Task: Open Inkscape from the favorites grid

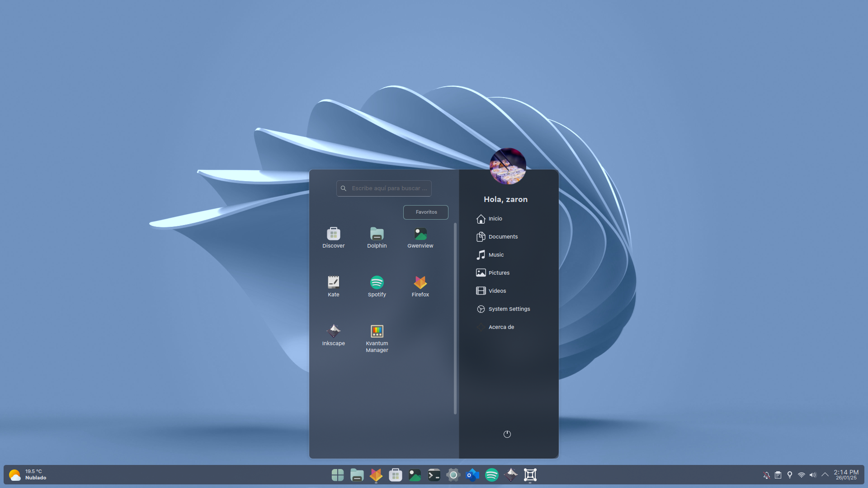Action: [333, 335]
